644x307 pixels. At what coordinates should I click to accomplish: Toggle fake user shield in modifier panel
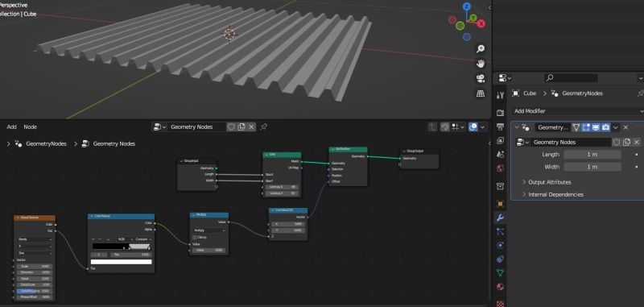pyautogui.click(x=617, y=142)
